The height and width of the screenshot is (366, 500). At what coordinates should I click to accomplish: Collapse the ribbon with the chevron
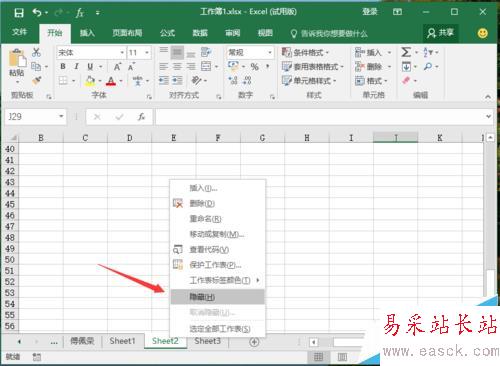pyautogui.click(x=488, y=97)
